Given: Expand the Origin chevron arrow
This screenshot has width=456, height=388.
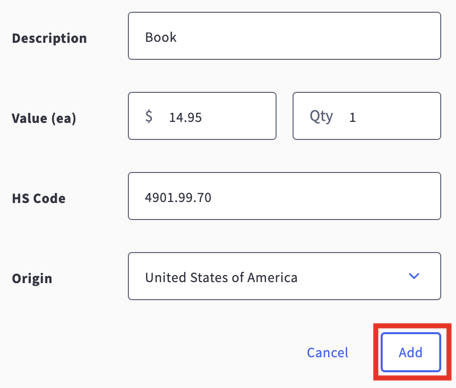Looking at the screenshot, I should (414, 276).
